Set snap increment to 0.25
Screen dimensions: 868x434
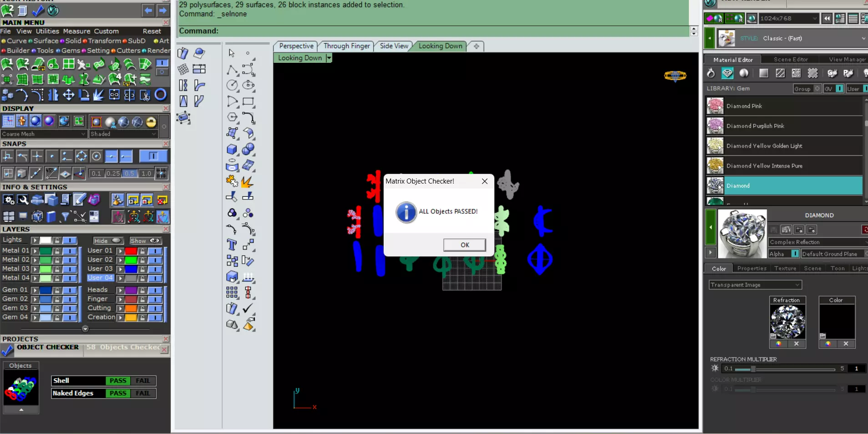point(113,174)
